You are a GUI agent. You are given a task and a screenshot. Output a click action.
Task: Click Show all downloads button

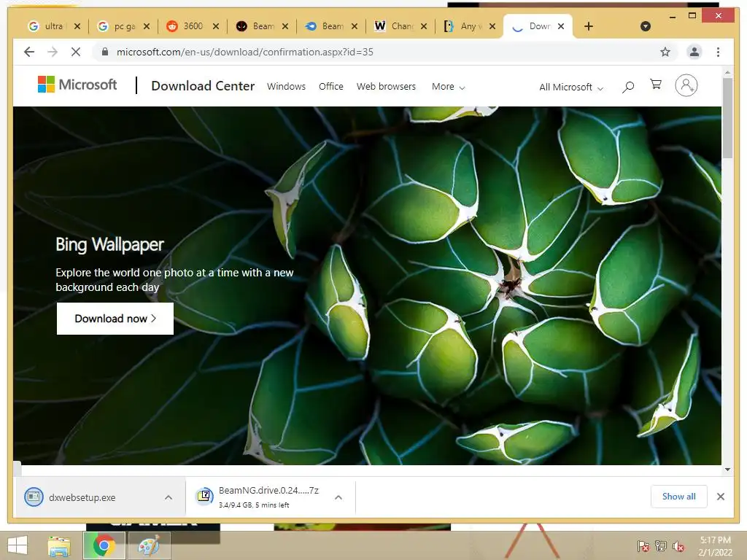click(679, 497)
